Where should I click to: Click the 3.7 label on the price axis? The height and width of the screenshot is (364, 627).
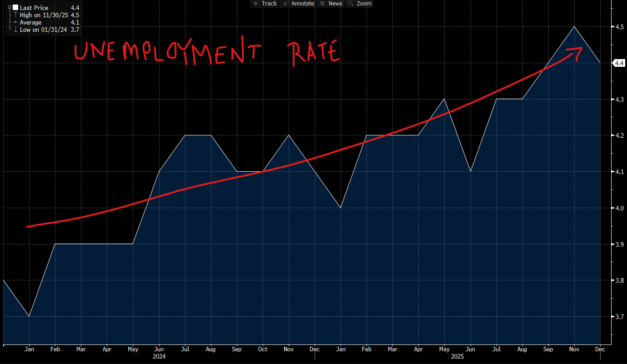(x=619, y=317)
